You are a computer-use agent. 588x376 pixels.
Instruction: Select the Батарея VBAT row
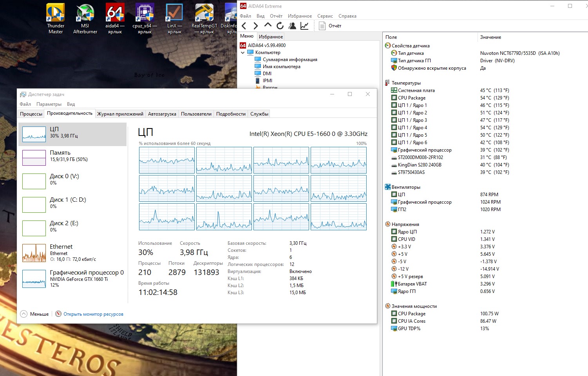(485, 284)
